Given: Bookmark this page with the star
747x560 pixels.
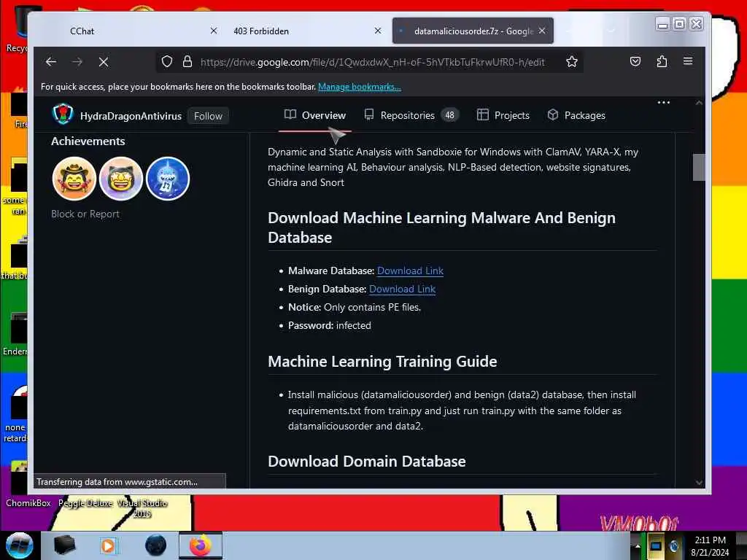Looking at the screenshot, I should (572, 61).
